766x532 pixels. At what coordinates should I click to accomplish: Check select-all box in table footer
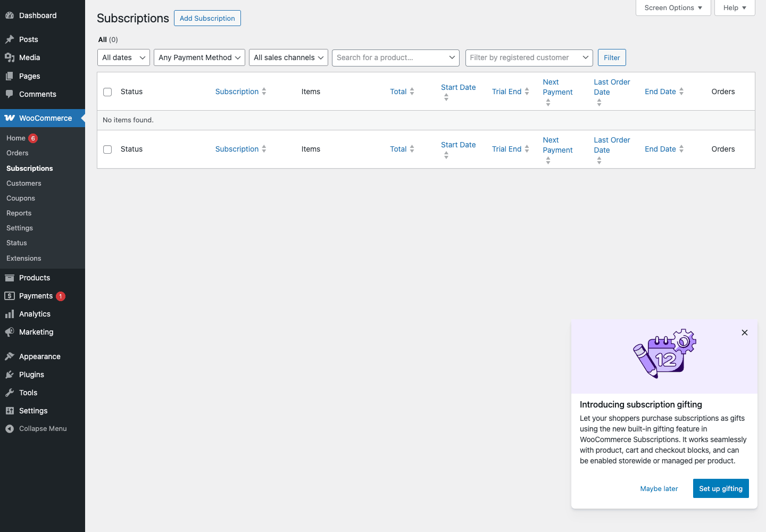tap(107, 149)
